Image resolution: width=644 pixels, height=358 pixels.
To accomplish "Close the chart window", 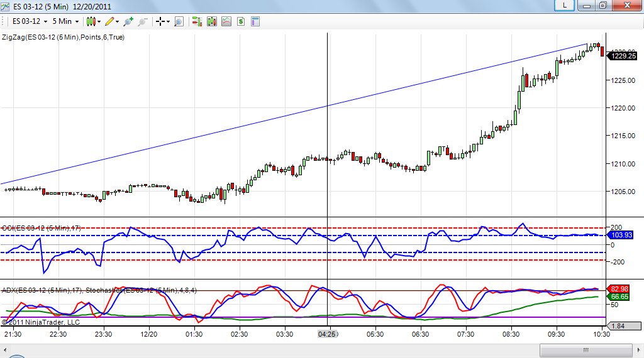I will [x=627, y=5].
